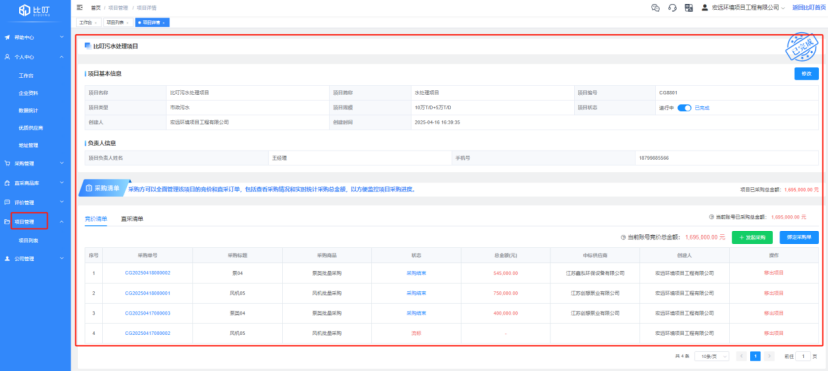Screen dimensions: 829x372
Task: Click the clock icon beside 当前账号已采购总金额
Action: click(712, 217)
